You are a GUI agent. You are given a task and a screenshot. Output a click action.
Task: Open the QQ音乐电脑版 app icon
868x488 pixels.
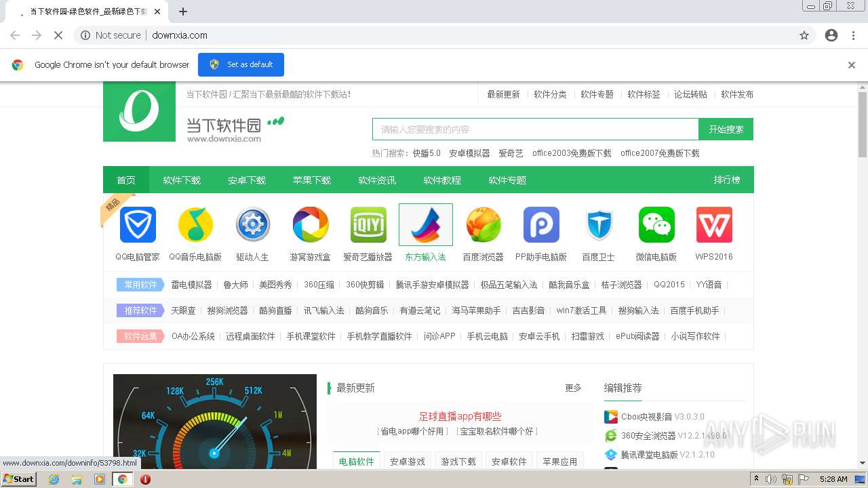click(x=195, y=225)
